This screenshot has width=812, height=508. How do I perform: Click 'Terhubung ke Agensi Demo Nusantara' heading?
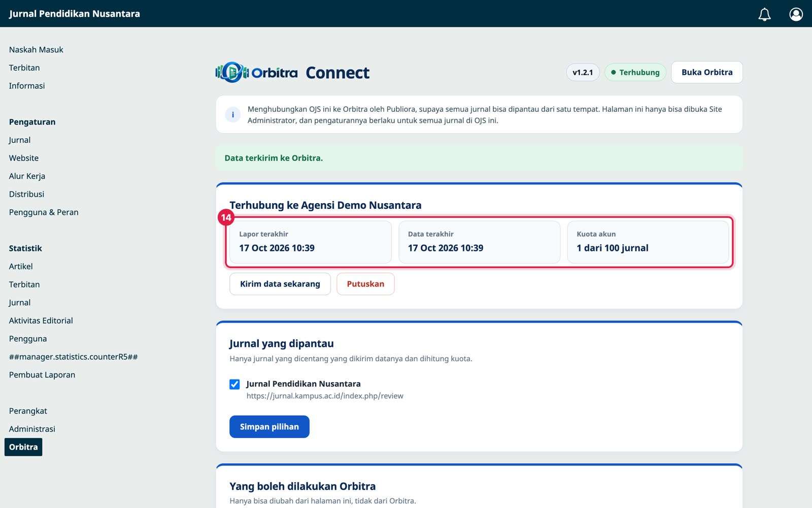pos(325,205)
